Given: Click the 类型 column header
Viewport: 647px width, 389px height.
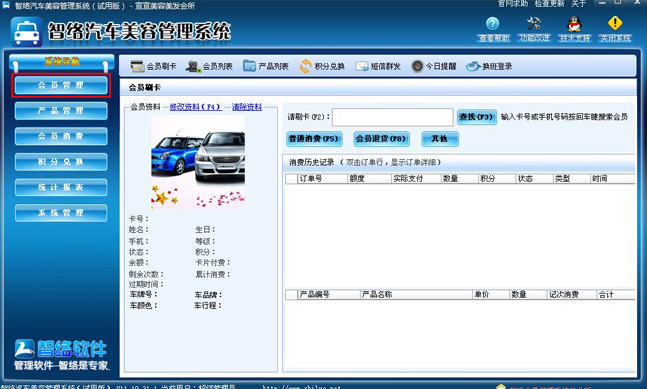Looking at the screenshot, I should (x=571, y=179).
